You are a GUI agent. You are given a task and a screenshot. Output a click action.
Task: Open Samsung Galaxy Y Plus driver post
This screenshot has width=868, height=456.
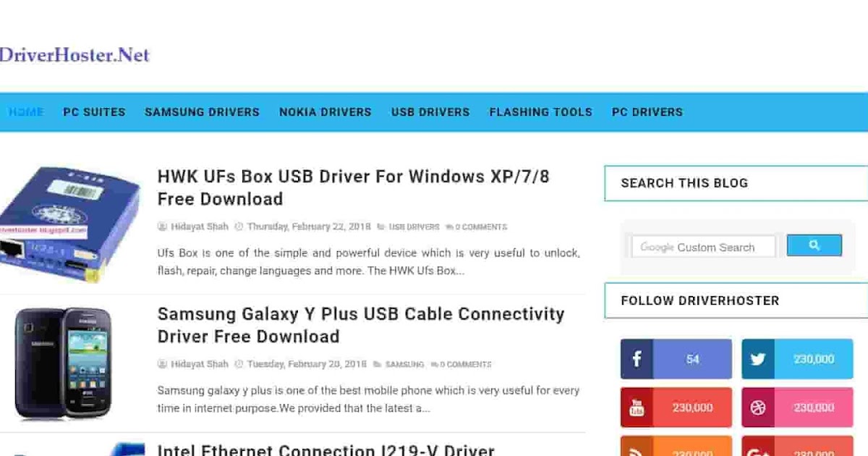(x=361, y=325)
